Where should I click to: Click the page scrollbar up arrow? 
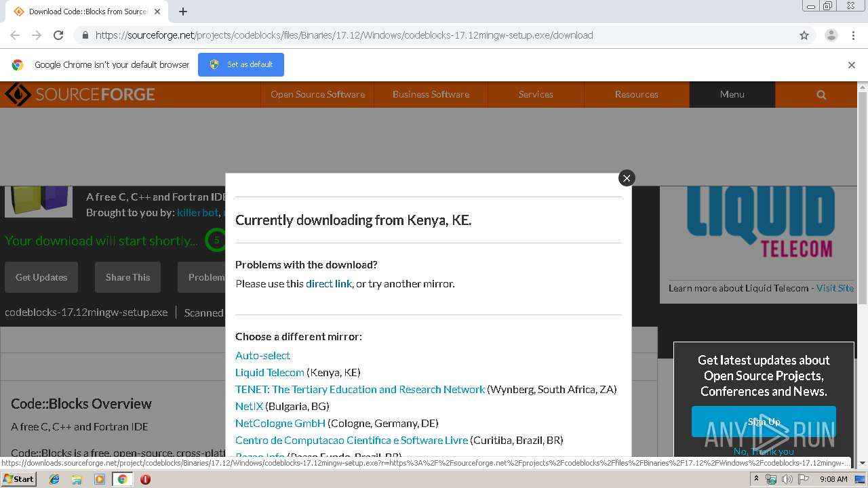click(x=863, y=87)
